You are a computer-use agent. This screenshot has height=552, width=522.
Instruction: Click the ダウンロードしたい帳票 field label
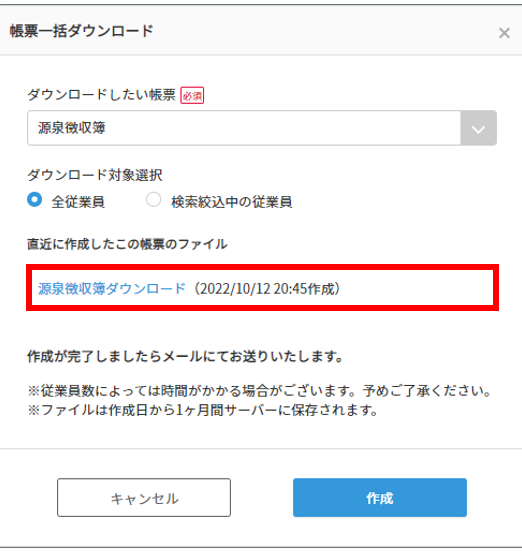click(x=101, y=95)
